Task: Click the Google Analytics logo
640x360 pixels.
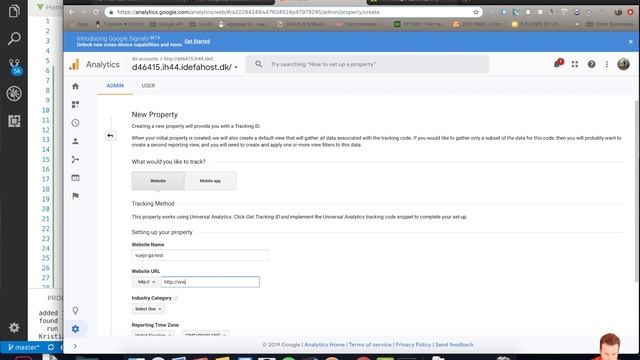Action: (x=74, y=64)
